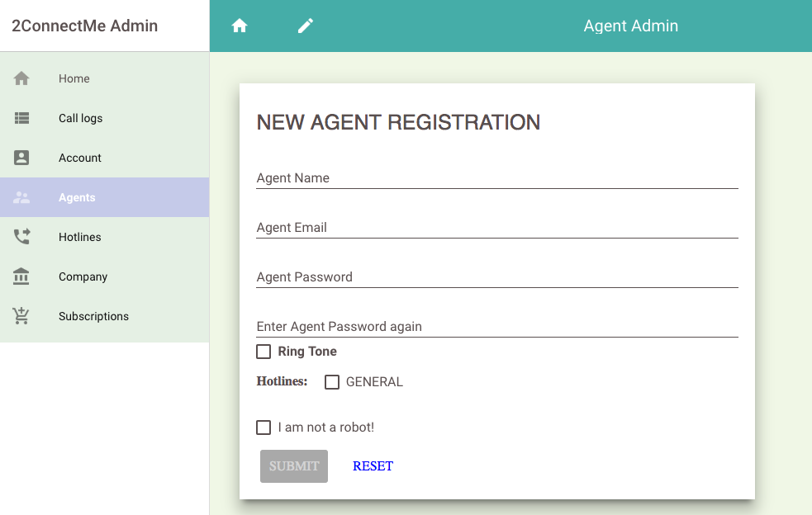This screenshot has width=812, height=515.
Task: Click the Hotlines phone-forward icon
Action: click(22, 237)
